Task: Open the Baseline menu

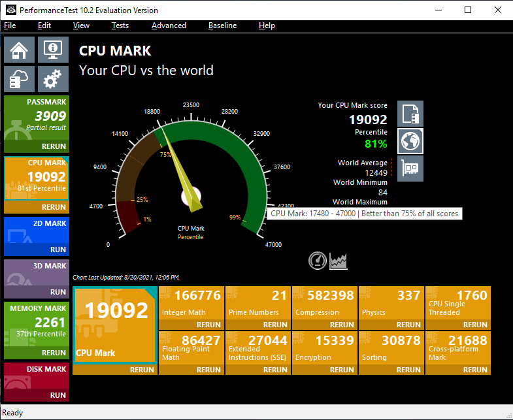Action: pyautogui.click(x=222, y=25)
